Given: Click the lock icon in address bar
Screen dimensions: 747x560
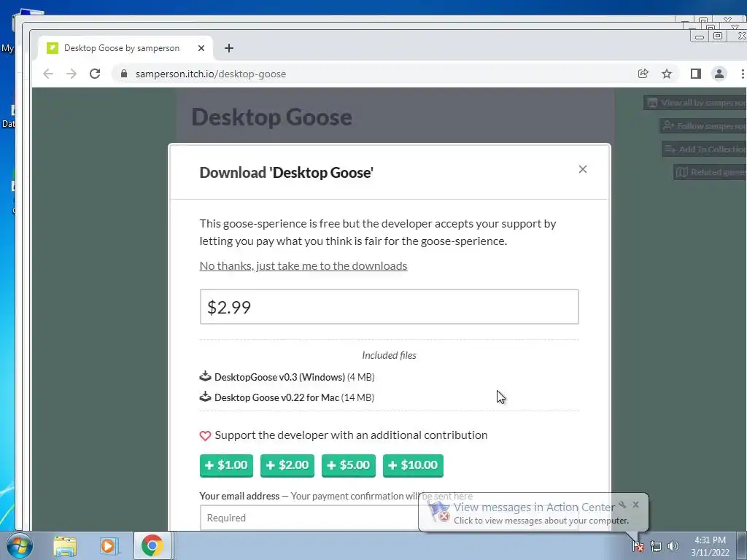Looking at the screenshot, I should [x=124, y=74].
